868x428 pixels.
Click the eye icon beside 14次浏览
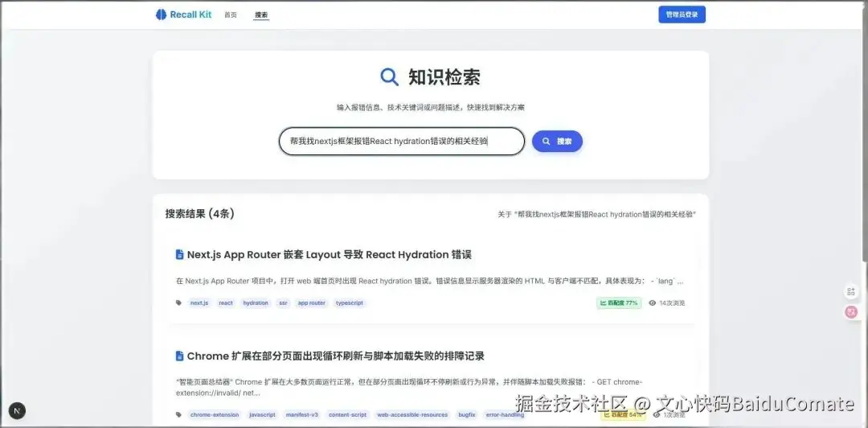click(x=652, y=303)
